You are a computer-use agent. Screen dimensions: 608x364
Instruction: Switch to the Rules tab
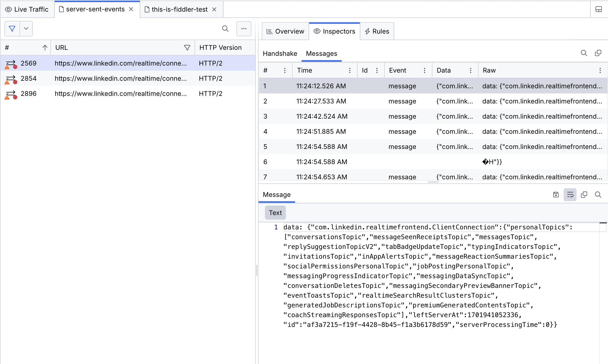(x=377, y=31)
